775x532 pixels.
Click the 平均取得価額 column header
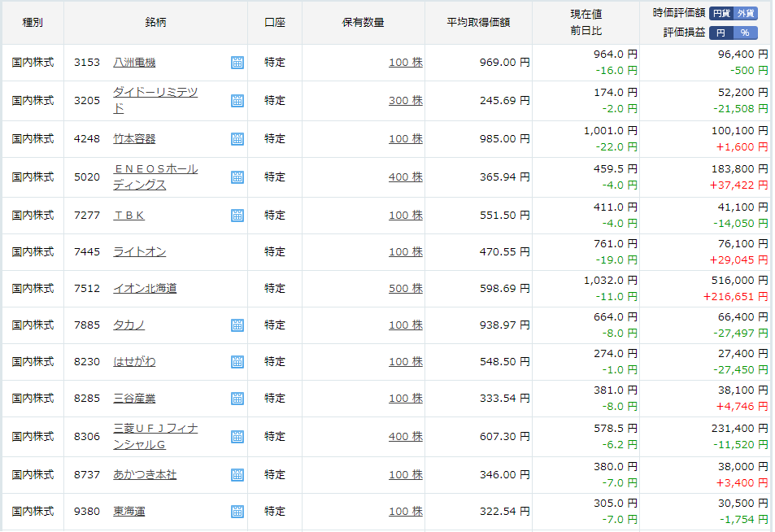pos(478,22)
